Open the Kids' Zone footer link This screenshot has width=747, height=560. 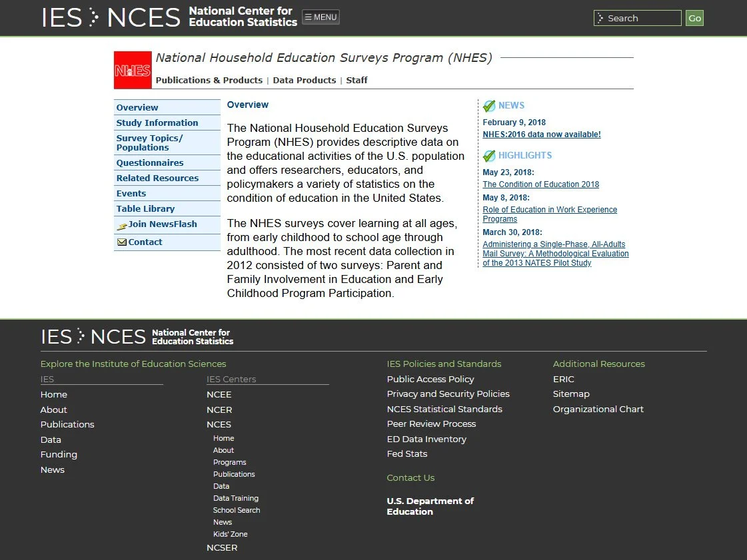pos(230,533)
